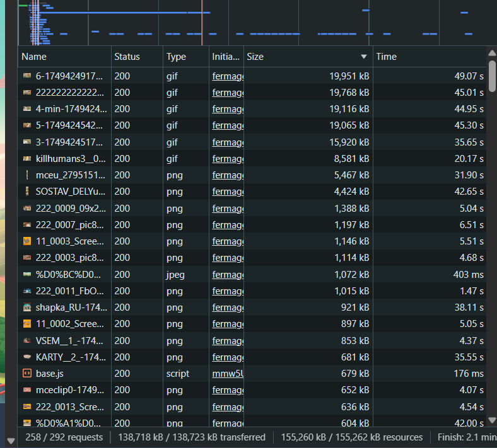Open the mmw5U initiator link for base.js
This screenshot has height=448, width=497.
coord(228,374)
